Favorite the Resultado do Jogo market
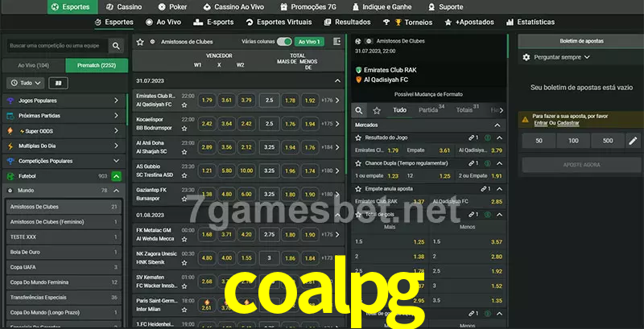This screenshot has height=329, width=644. 358,138
